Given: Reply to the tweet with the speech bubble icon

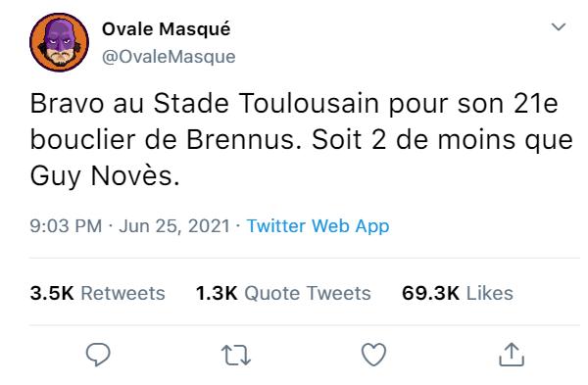Looking at the screenshot, I should coord(98,355).
